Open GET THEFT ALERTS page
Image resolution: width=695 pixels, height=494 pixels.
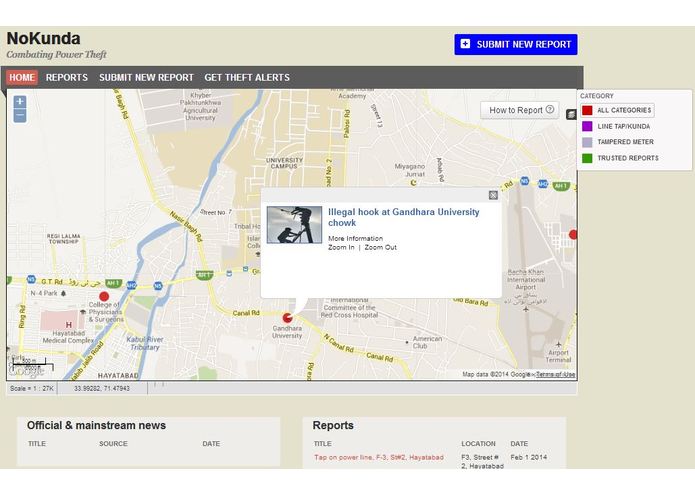click(x=247, y=78)
